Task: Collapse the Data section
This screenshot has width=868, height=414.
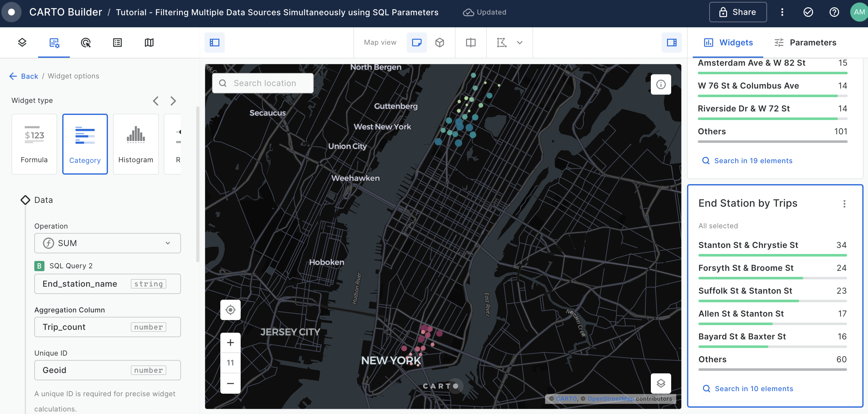Action: [37, 200]
